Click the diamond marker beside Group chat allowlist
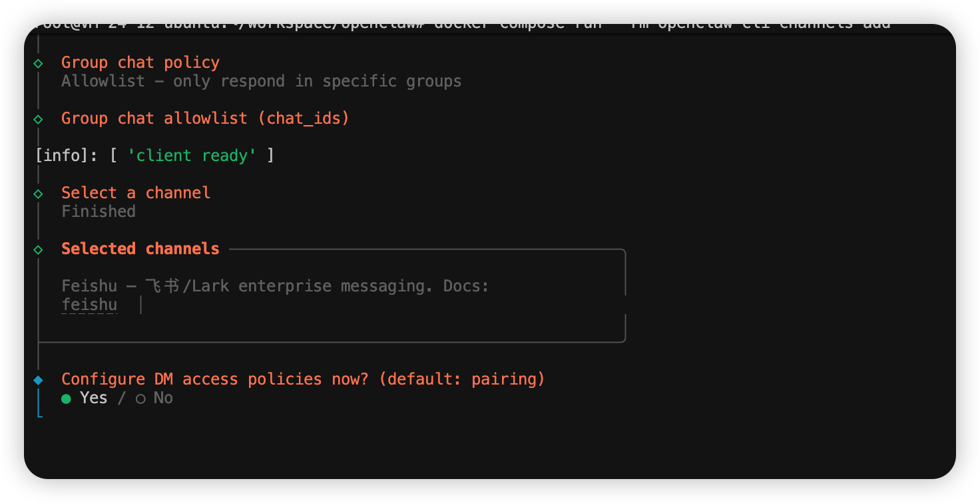This screenshot has width=980, height=503. [38, 119]
